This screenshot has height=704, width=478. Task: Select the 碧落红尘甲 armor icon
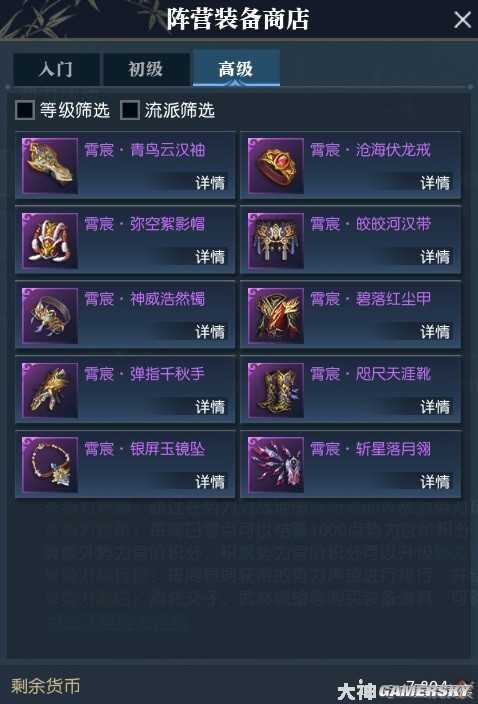(276, 316)
